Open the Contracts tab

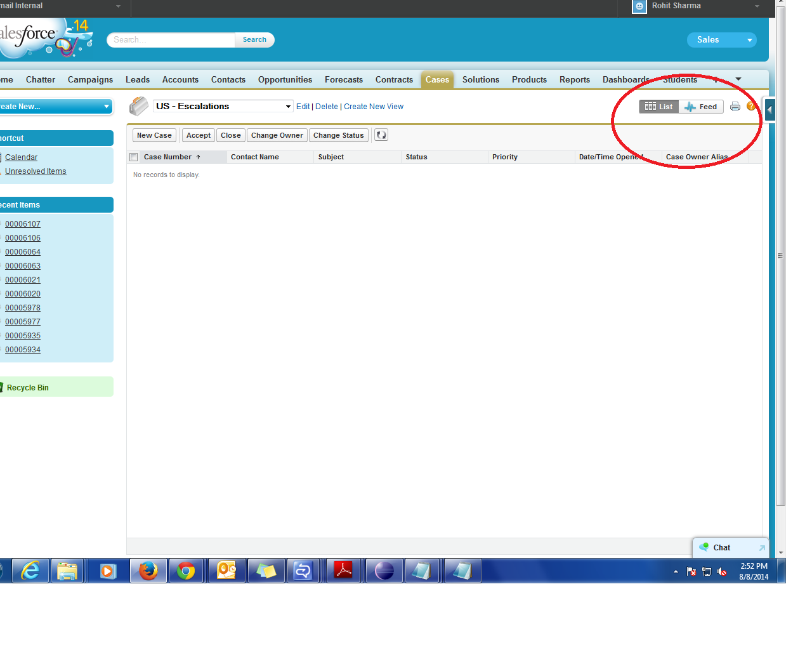pyautogui.click(x=394, y=80)
